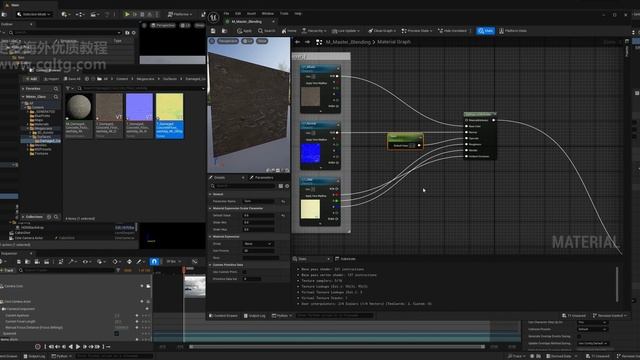This screenshot has width=640, height=360.
Task: Click the blue normal texture preview on node
Action: pos(310,153)
